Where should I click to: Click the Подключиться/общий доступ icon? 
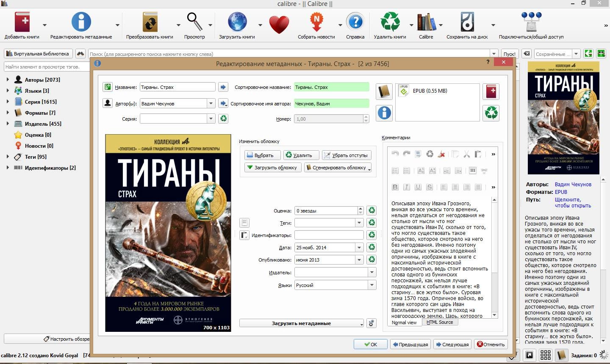(531, 22)
